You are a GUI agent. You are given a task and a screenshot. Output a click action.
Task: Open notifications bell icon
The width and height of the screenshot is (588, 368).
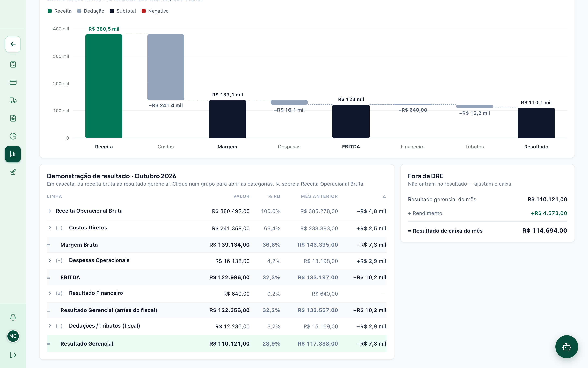pos(13,317)
